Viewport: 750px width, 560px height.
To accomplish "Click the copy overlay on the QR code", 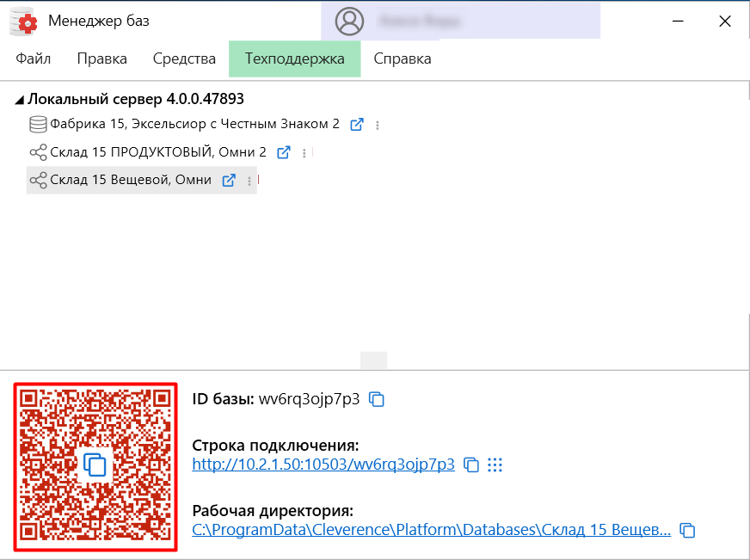I will 95,465.
